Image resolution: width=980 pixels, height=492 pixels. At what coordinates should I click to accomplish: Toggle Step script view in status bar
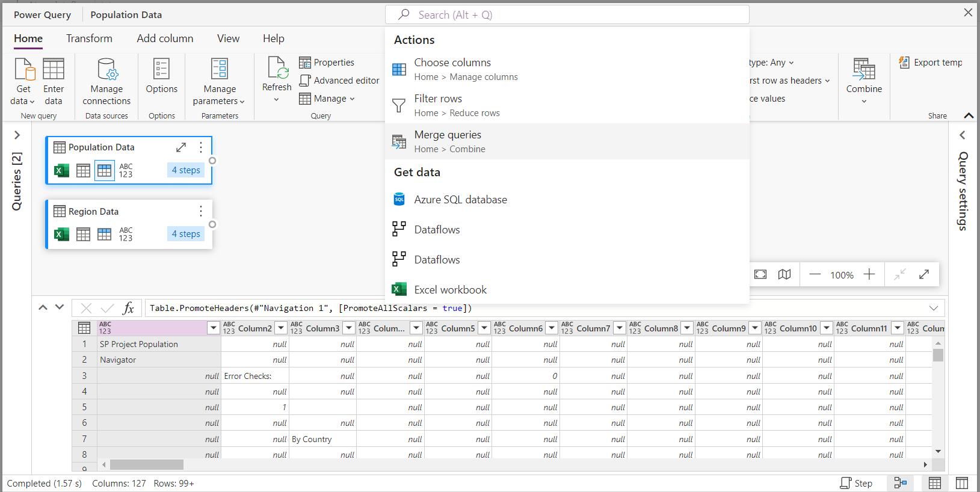click(x=856, y=483)
